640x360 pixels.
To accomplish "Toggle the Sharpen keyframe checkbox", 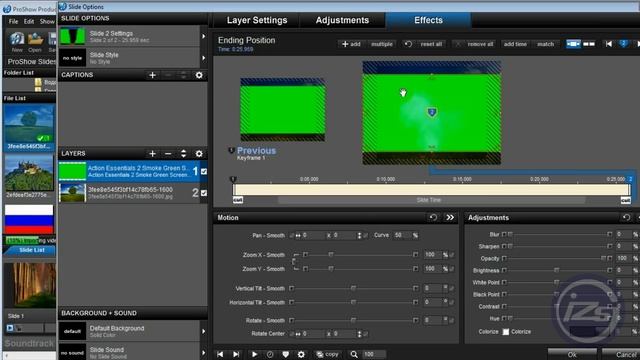I will [504, 246].
